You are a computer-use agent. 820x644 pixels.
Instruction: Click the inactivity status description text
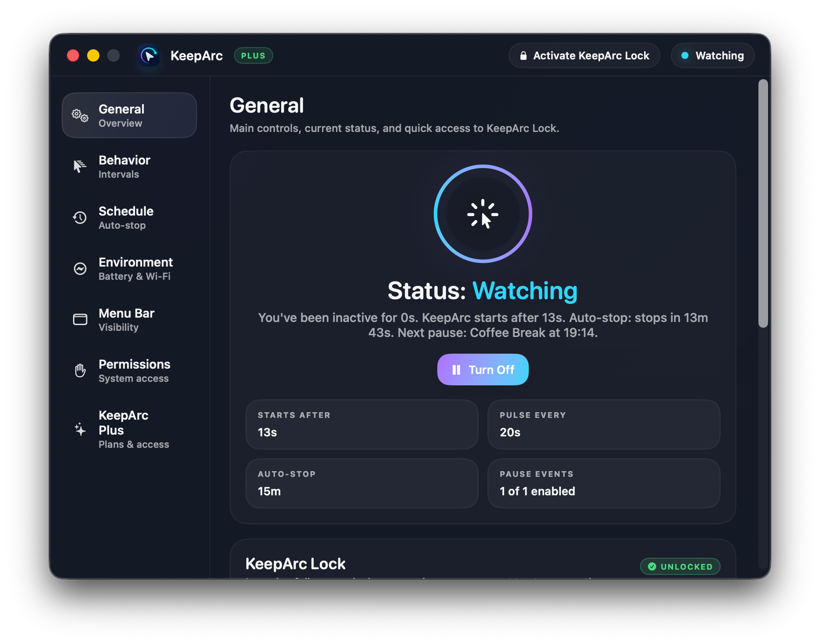(483, 325)
